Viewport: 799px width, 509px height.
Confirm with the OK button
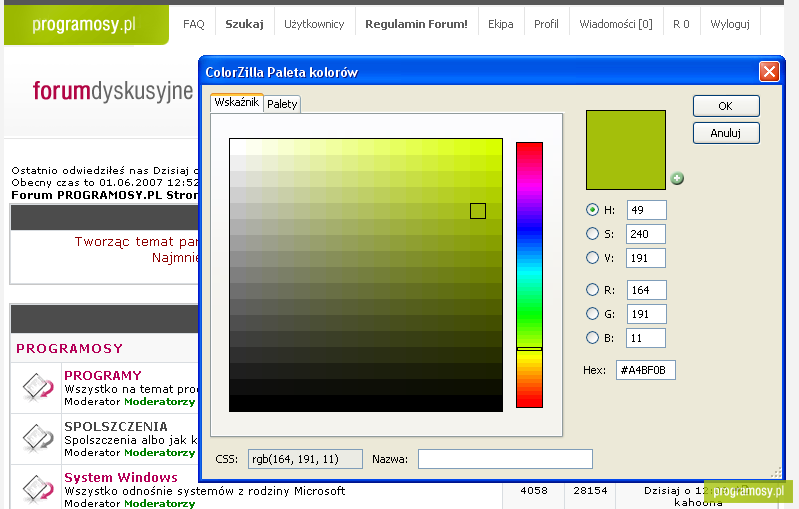coord(726,106)
